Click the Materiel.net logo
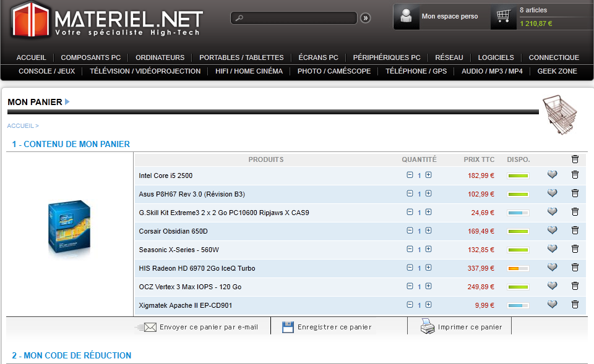Image resolution: width=594 pixels, height=364 pixels. (106, 20)
